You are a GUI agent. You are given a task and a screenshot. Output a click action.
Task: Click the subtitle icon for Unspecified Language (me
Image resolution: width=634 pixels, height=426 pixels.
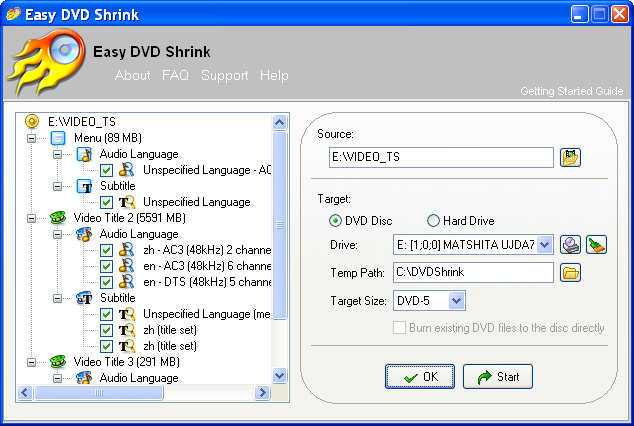127,314
